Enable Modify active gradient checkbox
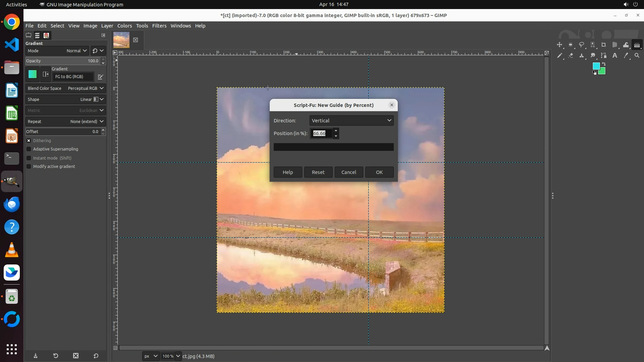Image resolution: width=644 pixels, height=362 pixels. click(x=29, y=167)
